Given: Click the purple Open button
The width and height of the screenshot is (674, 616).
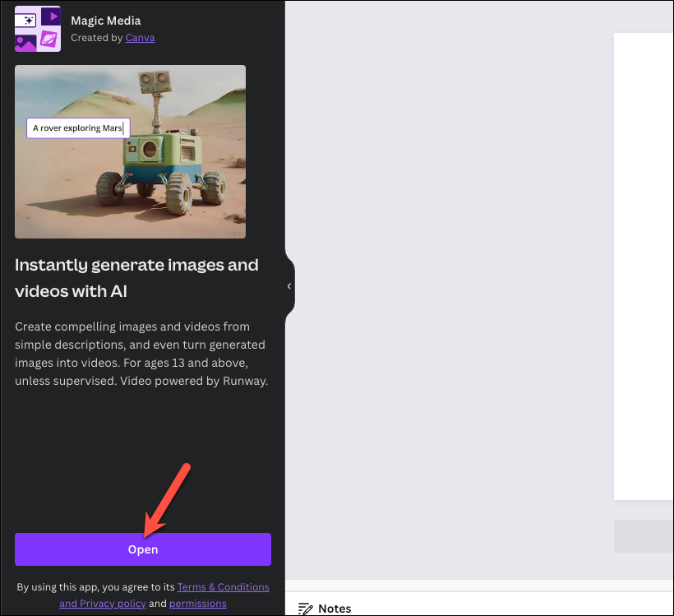Looking at the screenshot, I should 143,549.
